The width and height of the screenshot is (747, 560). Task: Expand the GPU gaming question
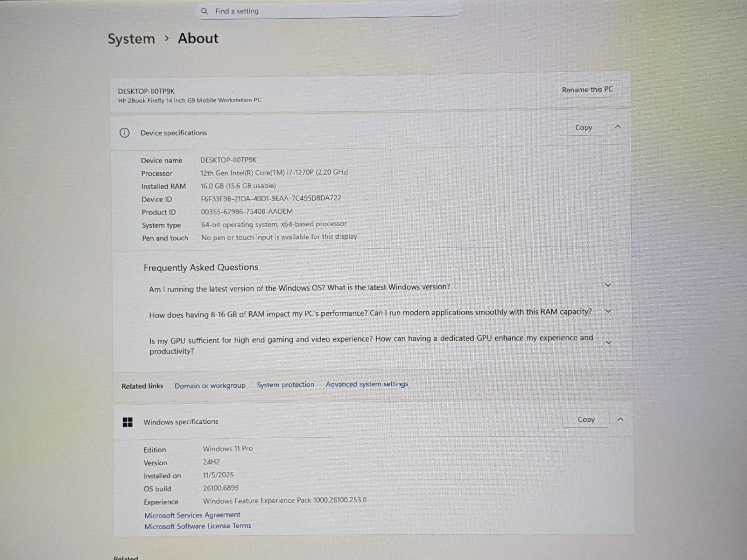609,342
